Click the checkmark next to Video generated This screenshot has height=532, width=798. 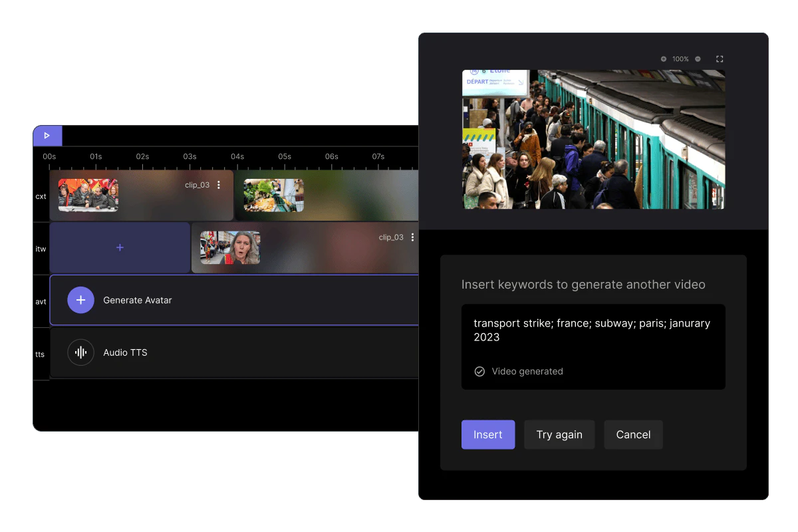pyautogui.click(x=479, y=371)
